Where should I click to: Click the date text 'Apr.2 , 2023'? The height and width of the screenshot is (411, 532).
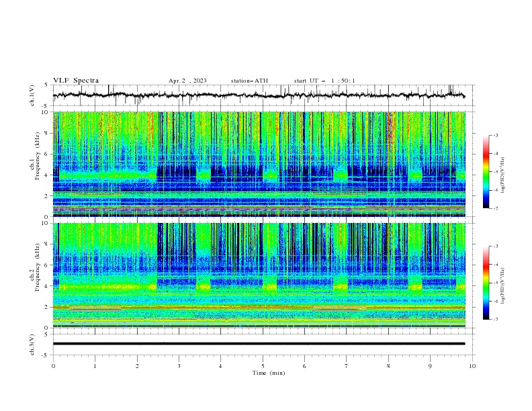(187, 81)
